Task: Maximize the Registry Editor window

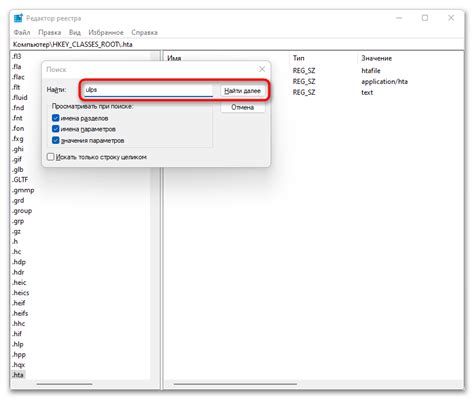Action: pos(425,18)
